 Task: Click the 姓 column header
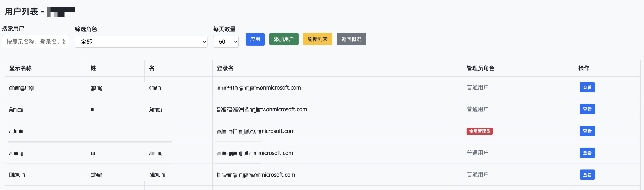[x=93, y=68]
